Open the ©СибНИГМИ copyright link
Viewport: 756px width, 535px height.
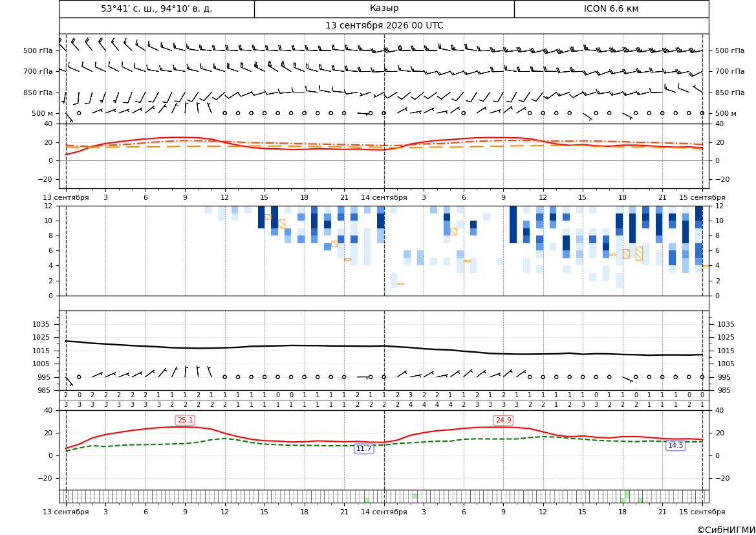[726, 530]
